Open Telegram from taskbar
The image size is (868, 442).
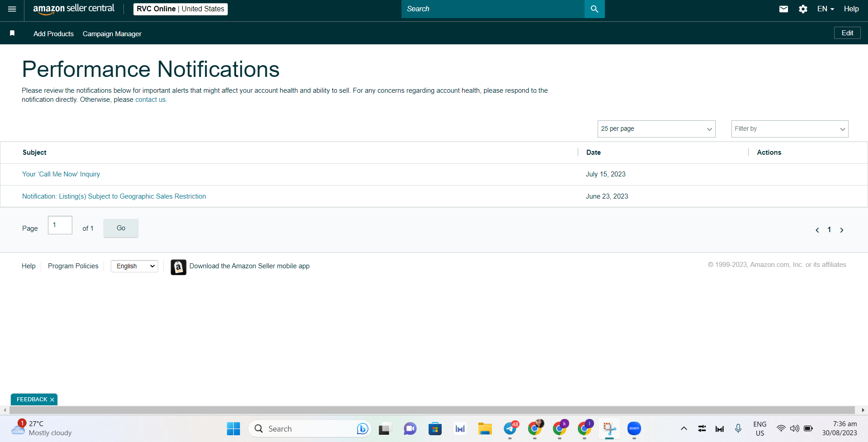click(x=510, y=428)
